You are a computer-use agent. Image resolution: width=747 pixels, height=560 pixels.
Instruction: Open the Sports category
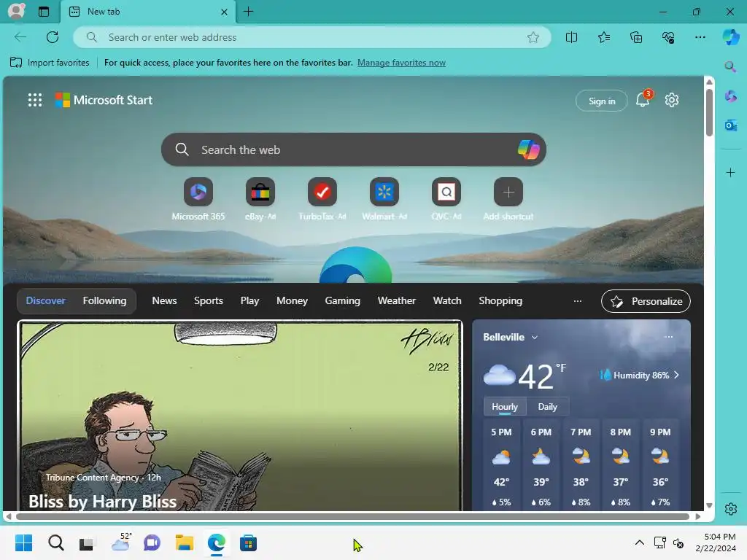click(x=208, y=300)
